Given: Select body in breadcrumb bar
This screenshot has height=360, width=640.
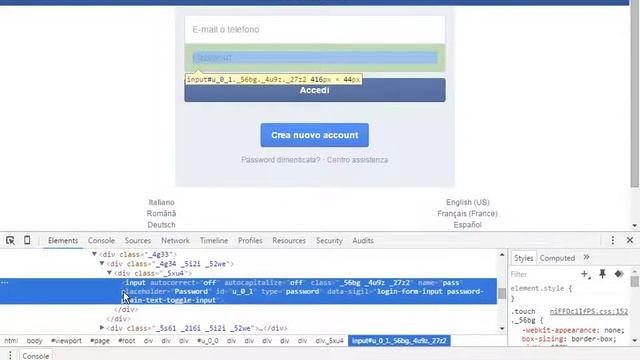Looking at the screenshot, I should 34,340.
